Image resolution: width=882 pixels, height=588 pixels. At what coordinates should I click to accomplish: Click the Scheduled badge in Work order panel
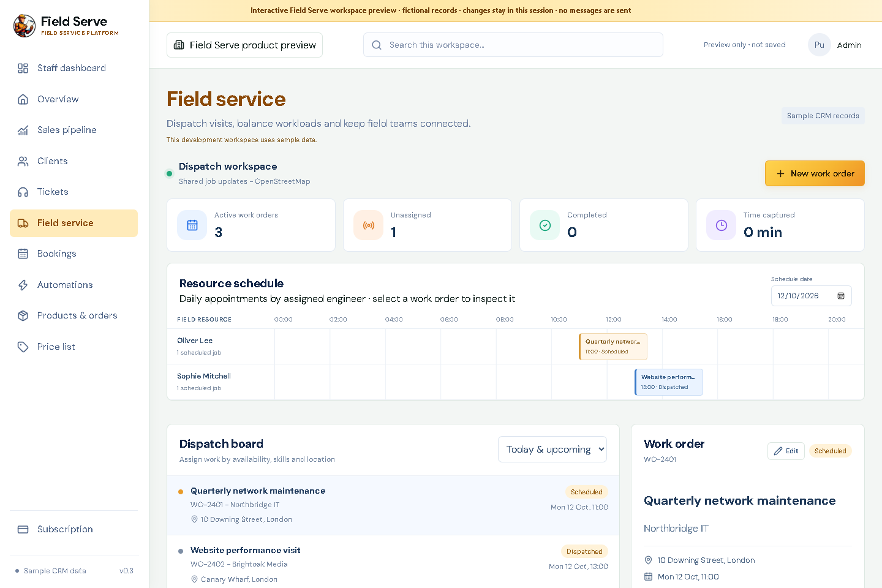[x=831, y=451]
